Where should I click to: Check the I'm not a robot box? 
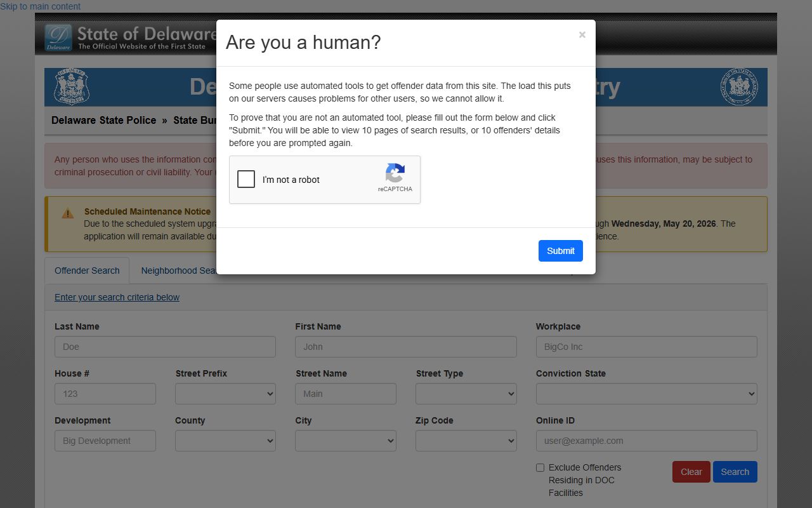pyautogui.click(x=246, y=179)
